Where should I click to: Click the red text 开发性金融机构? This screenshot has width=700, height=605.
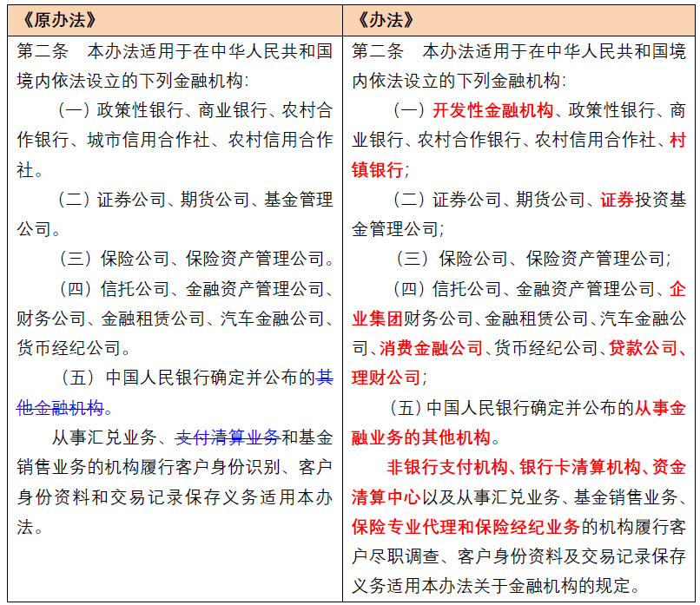coord(492,110)
